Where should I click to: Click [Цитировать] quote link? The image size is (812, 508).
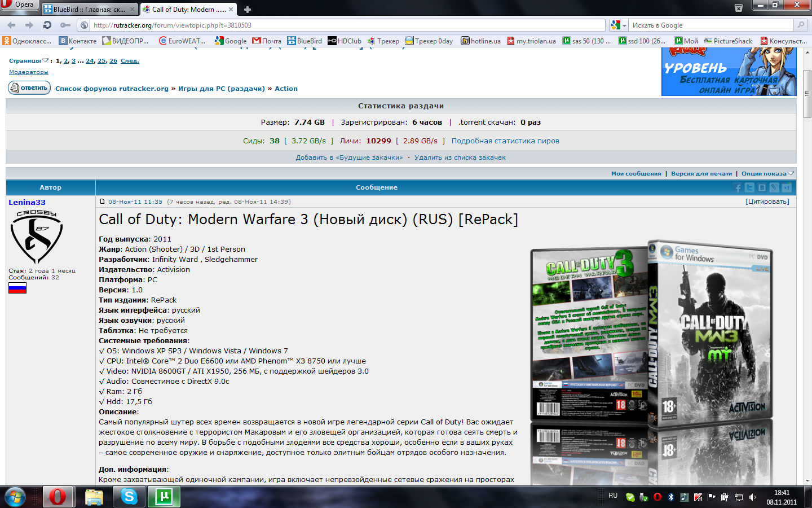767,202
